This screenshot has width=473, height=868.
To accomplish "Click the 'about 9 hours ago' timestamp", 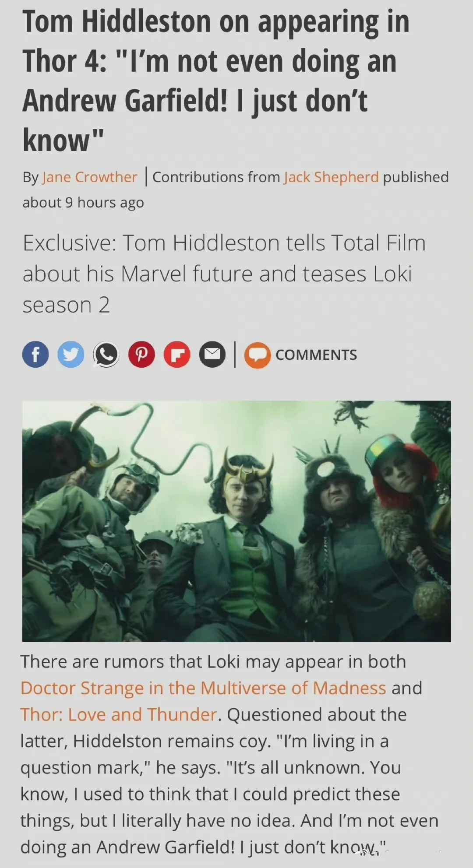I will click(83, 203).
